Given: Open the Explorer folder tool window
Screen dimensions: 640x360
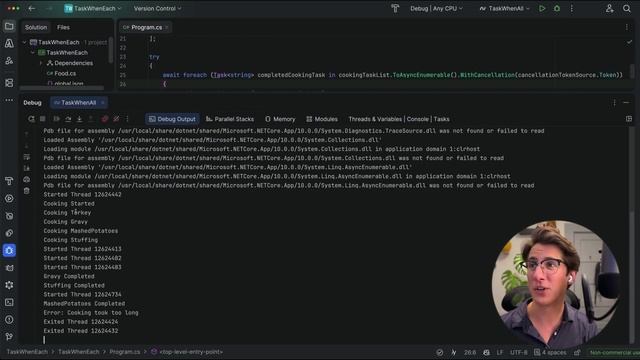Looking at the screenshot, I should tap(9, 27).
